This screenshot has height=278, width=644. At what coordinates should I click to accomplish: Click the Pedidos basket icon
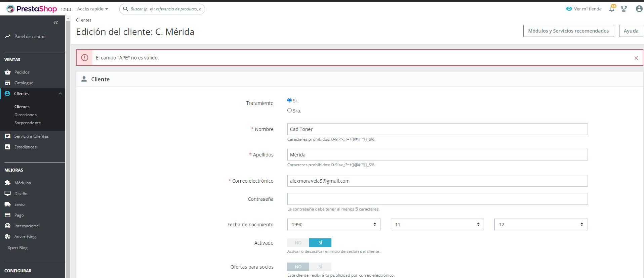(7, 72)
